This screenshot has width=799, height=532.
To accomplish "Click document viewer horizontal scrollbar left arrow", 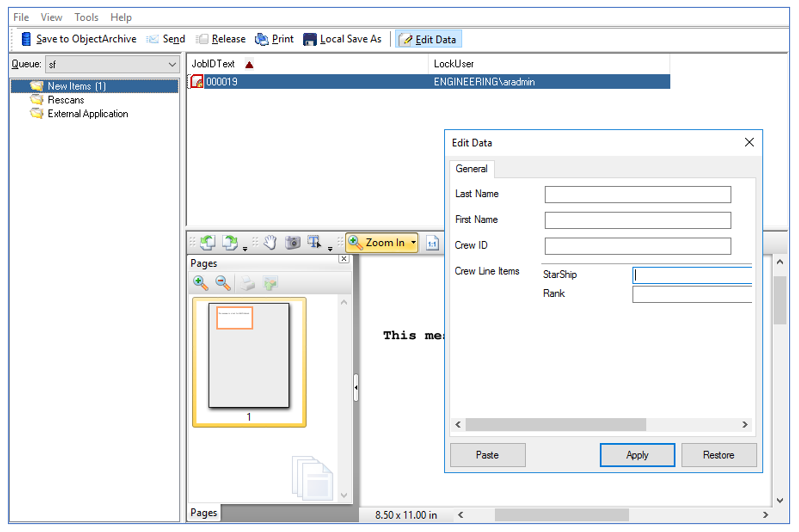I will click(460, 515).
